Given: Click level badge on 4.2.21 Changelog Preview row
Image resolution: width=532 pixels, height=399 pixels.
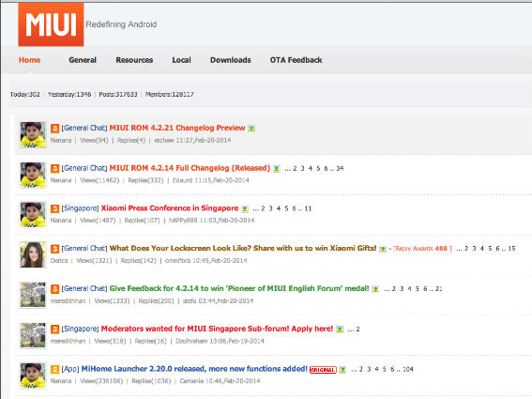Looking at the screenshot, I should click(x=55, y=129).
